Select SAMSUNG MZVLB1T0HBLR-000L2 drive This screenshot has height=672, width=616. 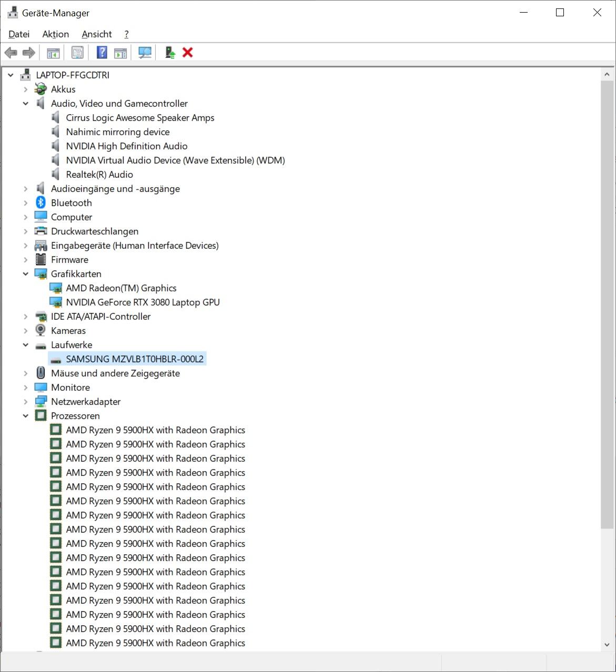pyautogui.click(x=135, y=359)
